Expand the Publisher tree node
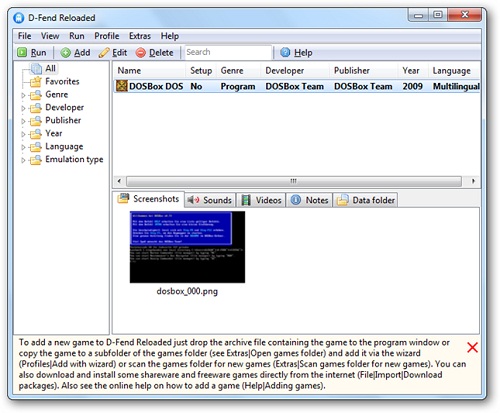The height and width of the screenshot is (413, 500). click(x=23, y=121)
